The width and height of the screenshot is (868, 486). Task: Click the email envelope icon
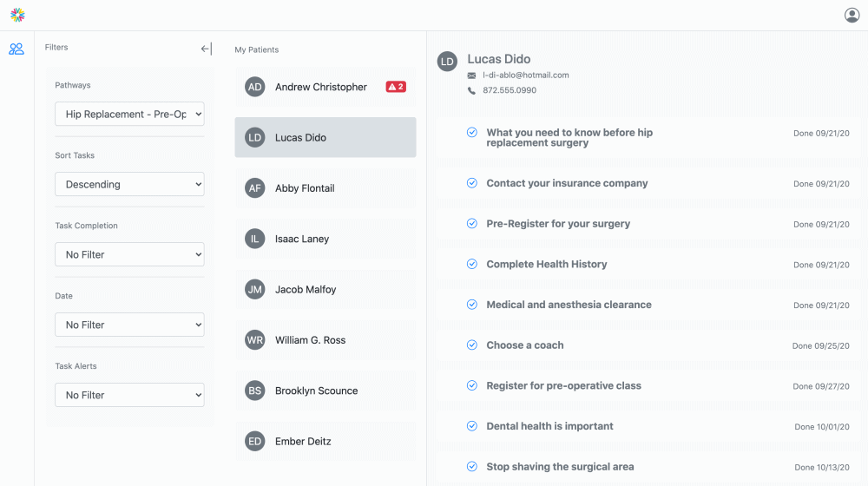pyautogui.click(x=471, y=76)
